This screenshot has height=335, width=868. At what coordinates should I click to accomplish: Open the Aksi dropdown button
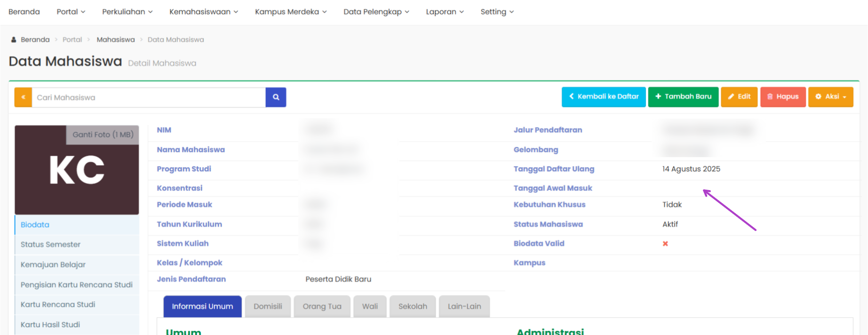(x=830, y=97)
